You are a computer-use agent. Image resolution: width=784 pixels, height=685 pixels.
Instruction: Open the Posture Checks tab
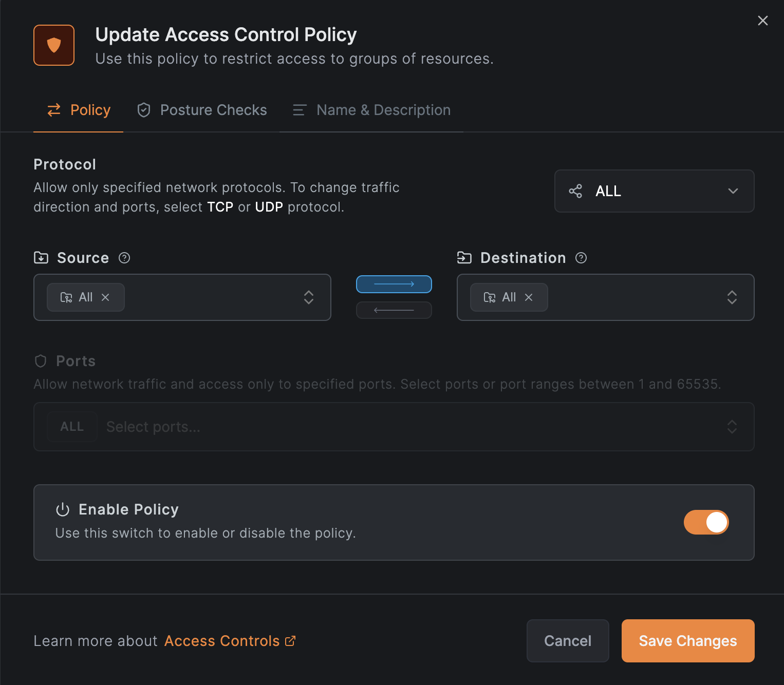coord(201,110)
